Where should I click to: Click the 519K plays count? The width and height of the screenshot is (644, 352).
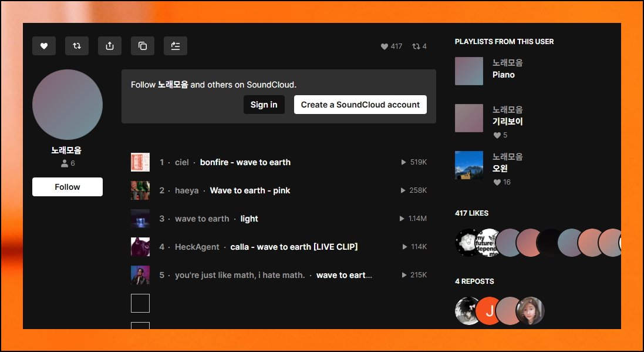414,162
